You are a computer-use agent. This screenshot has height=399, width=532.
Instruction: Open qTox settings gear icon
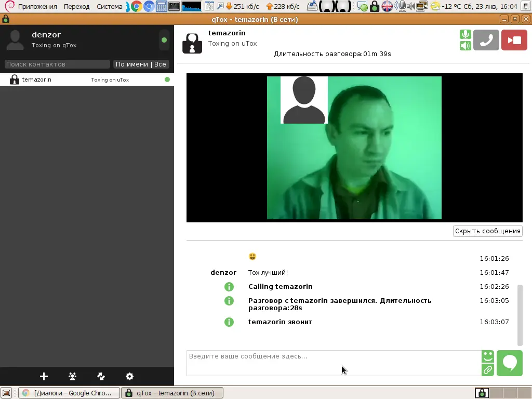[x=129, y=376]
